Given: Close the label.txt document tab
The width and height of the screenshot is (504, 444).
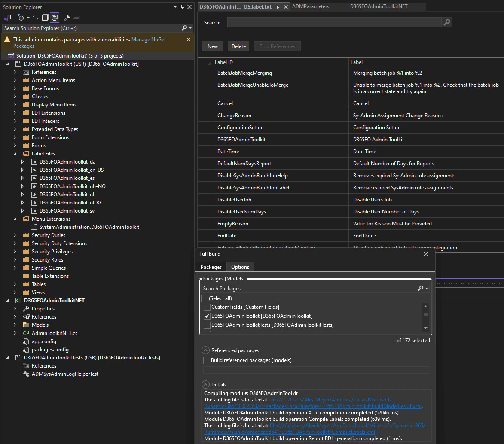Looking at the screenshot, I should click(285, 7).
